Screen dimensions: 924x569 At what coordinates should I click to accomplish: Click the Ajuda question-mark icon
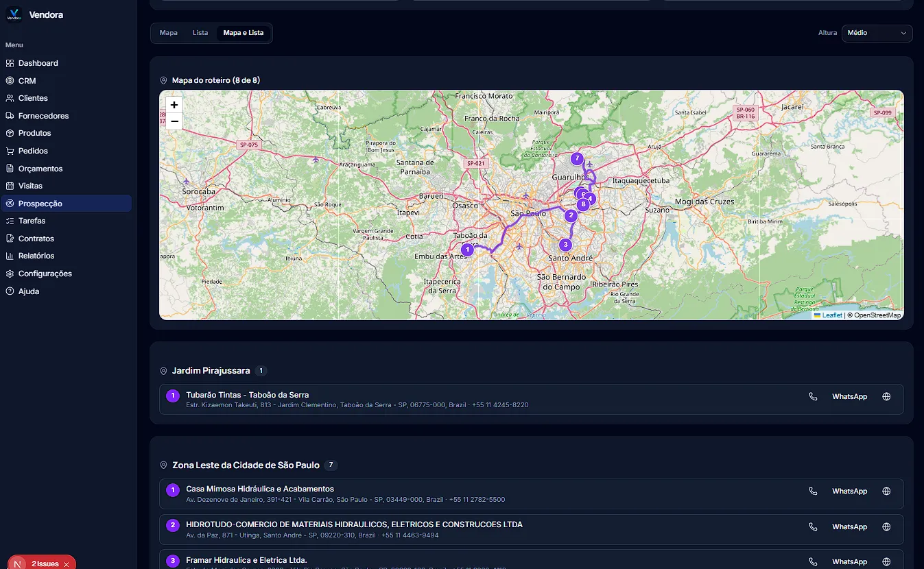10,291
